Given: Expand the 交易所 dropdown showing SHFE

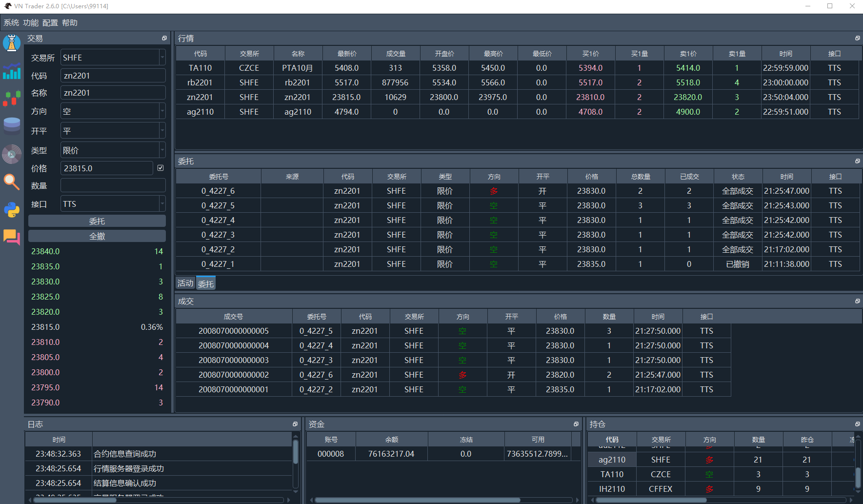Looking at the screenshot, I should pyautogui.click(x=162, y=58).
